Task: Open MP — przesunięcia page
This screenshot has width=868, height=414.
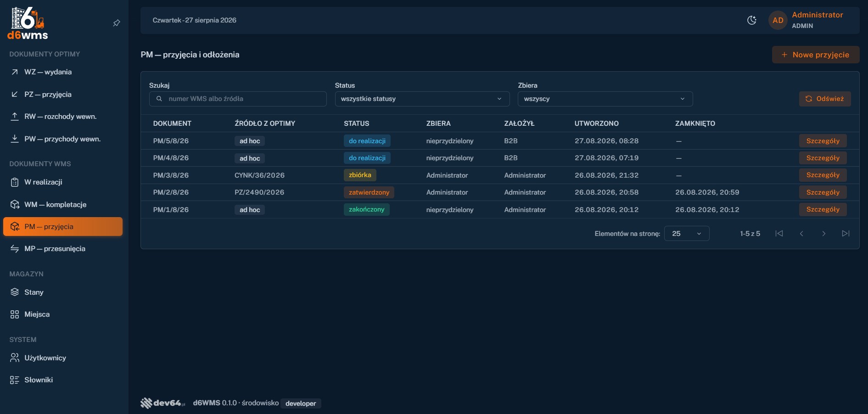Action: click(x=63, y=249)
